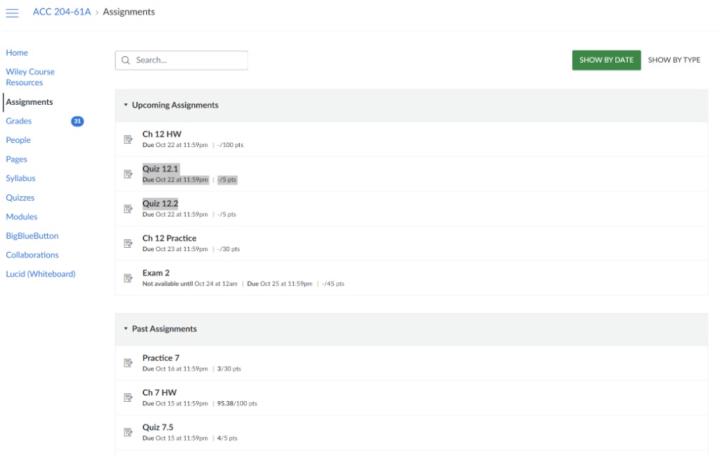Open the hamburger navigation menu
This screenshot has width=720, height=456.
(13, 11)
